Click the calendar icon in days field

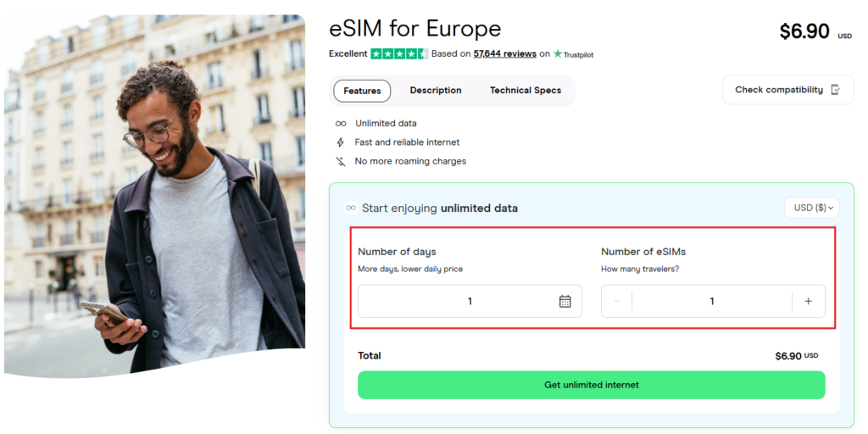[x=565, y=301]
